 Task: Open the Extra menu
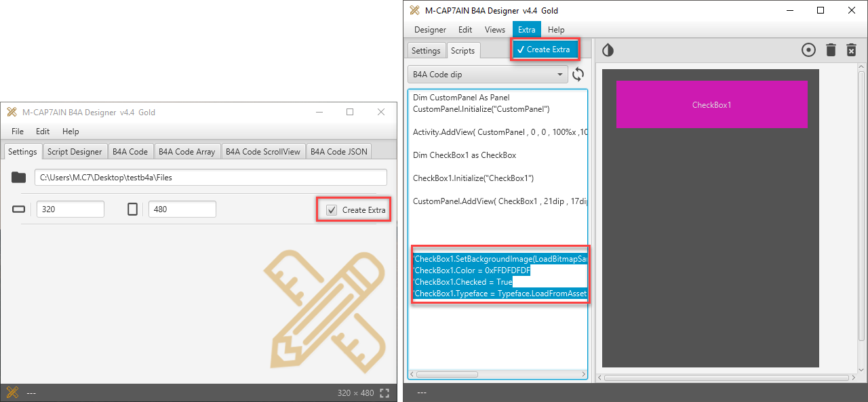point(526,30)
